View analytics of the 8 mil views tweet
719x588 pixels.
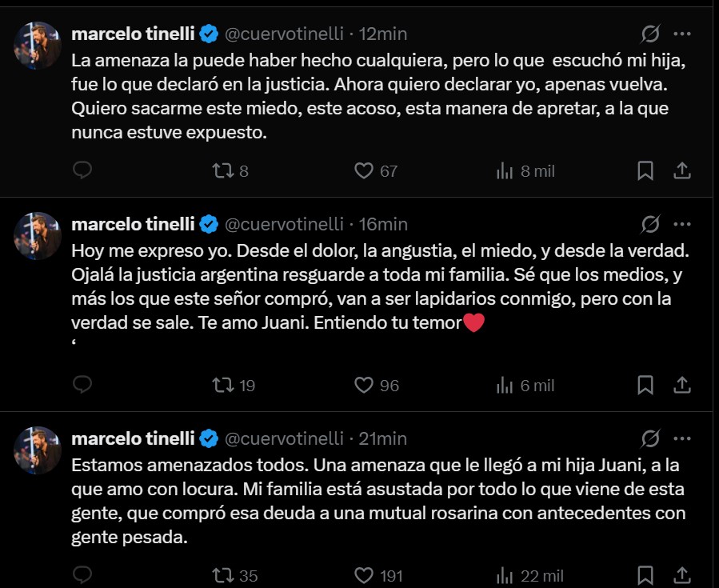point(505,170)
